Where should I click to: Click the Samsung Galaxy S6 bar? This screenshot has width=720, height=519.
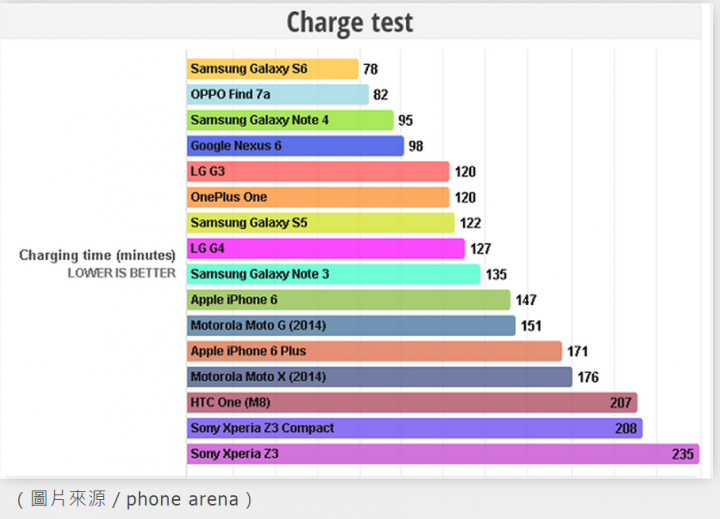[x=272, y=69]
